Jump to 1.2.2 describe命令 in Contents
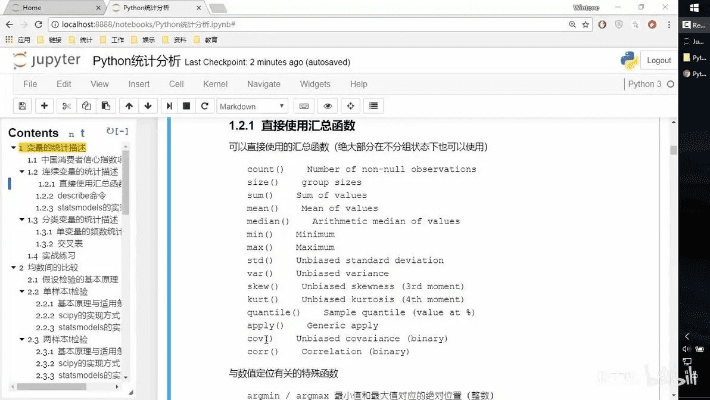The image size is (710, 400). click(71, 196)
